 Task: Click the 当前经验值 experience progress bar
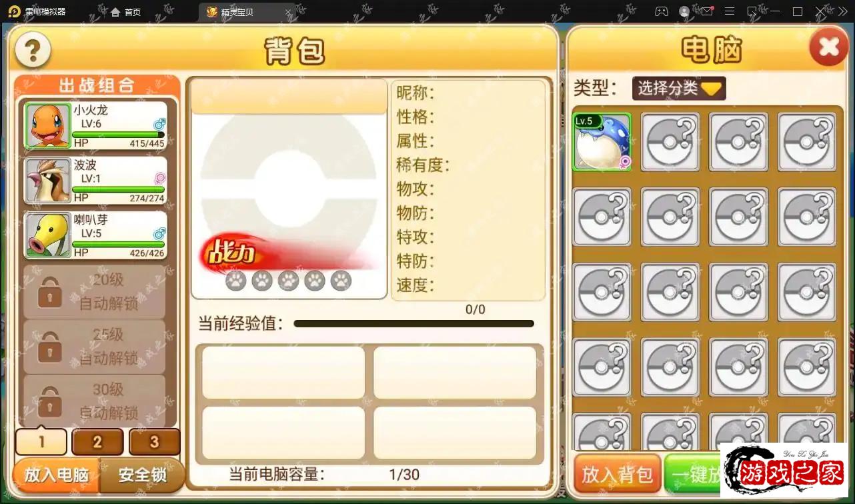pos(413,324)
